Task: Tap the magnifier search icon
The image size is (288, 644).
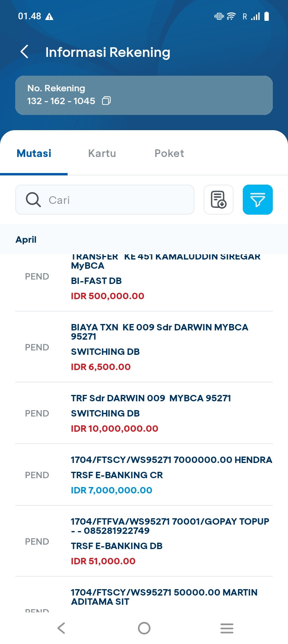Action: click(x=33, y=199)
